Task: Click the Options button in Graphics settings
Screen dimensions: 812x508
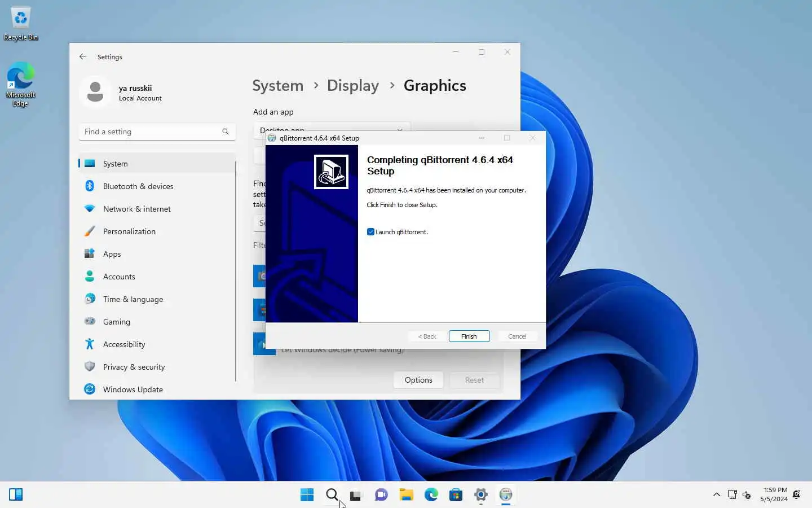Action: [x=418, y=380]
